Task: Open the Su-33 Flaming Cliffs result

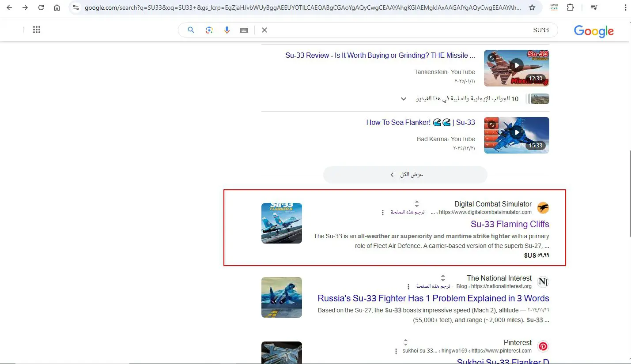Action: (x=510, y=224)
